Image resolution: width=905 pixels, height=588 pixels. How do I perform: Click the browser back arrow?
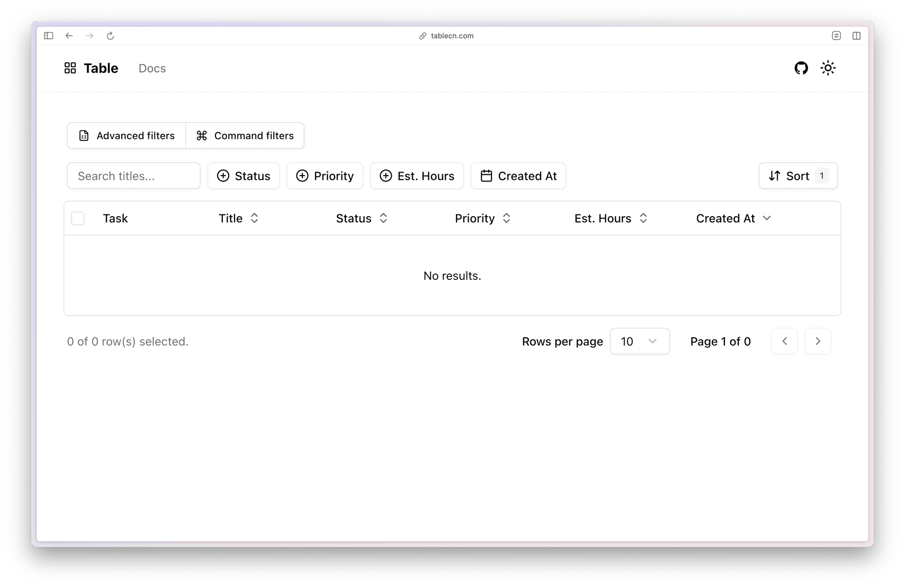[x=69, y=36]
